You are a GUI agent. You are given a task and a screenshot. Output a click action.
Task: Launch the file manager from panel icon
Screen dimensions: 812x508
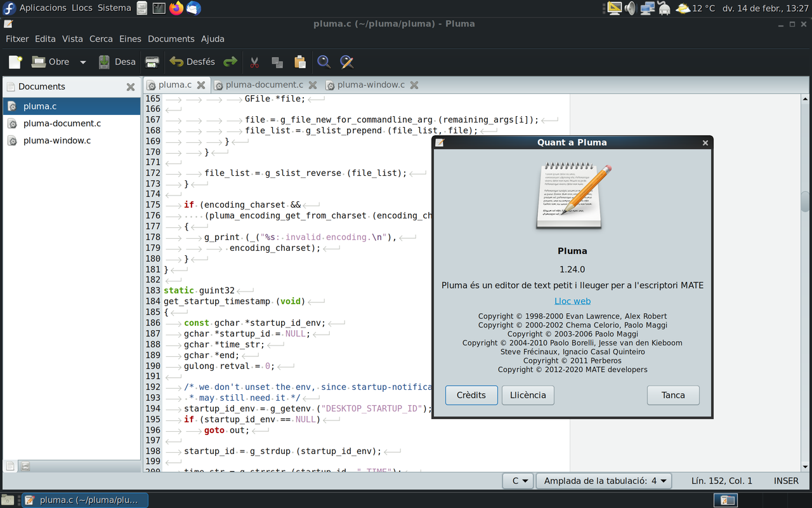pyautogui.click(x=142, y=8)
